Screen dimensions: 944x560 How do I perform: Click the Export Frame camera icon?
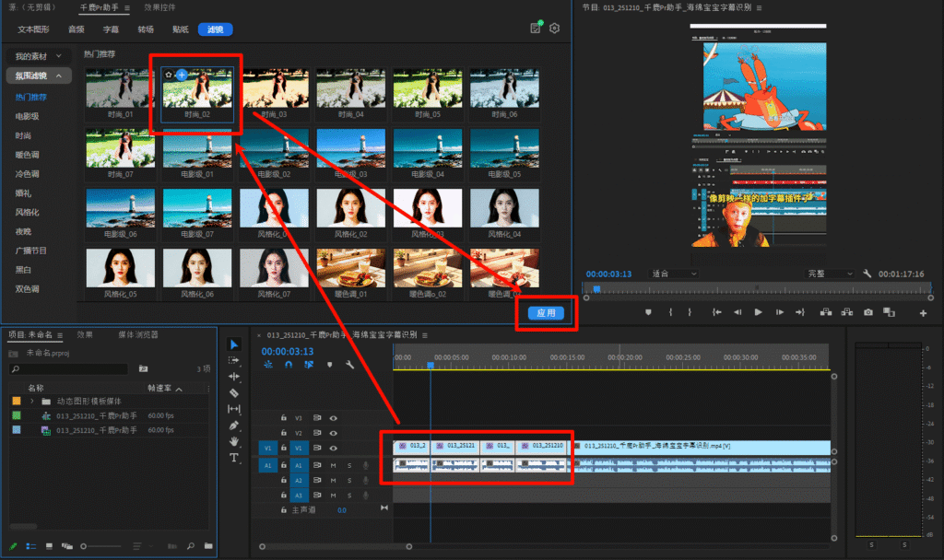[x=868, y=312]
